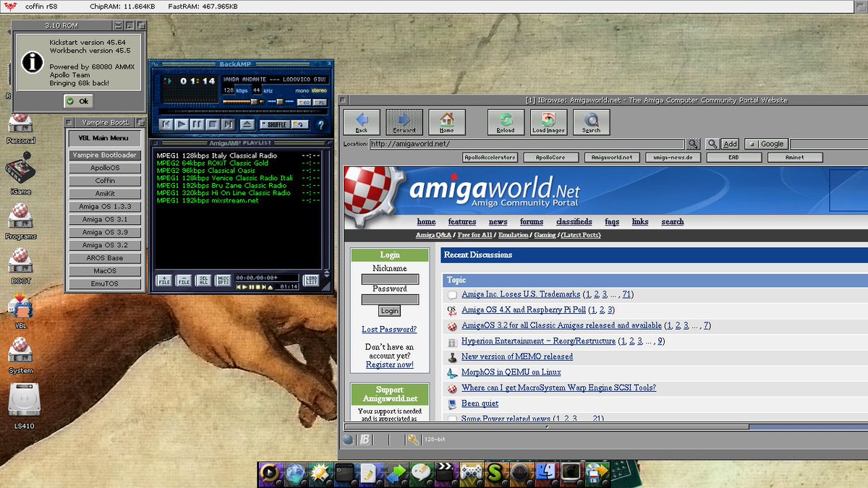Open ApolloAccelerators bookmark button

tap(490, 157)
